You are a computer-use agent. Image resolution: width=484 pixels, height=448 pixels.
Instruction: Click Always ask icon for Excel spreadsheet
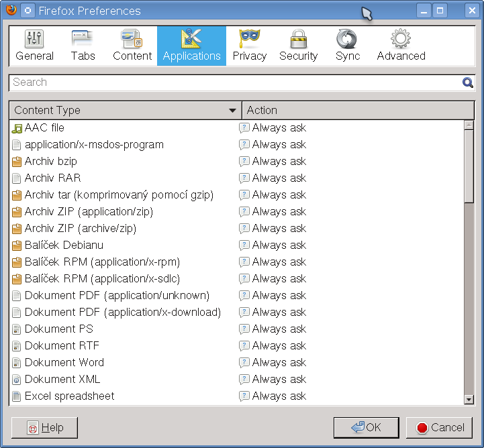coord(244,396)
